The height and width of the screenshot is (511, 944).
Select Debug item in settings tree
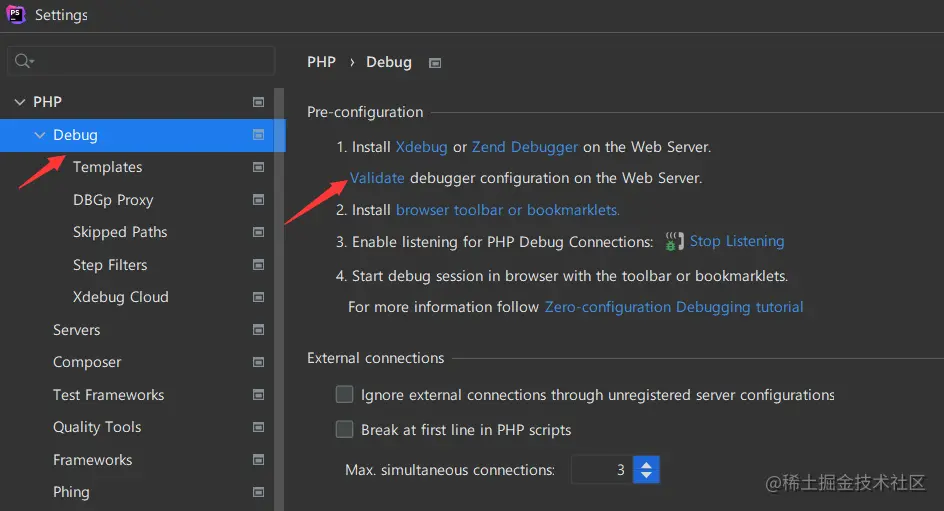pos(143,135)
